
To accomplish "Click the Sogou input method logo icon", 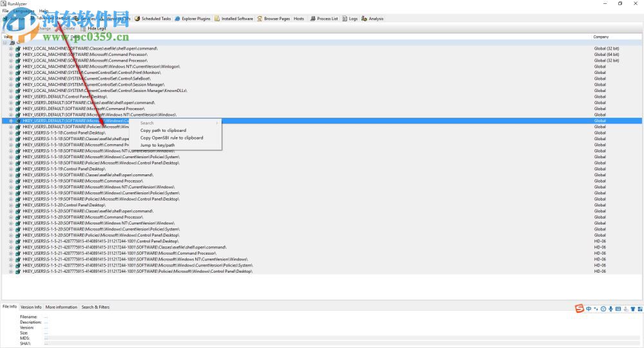I will [x=579, y=309].
